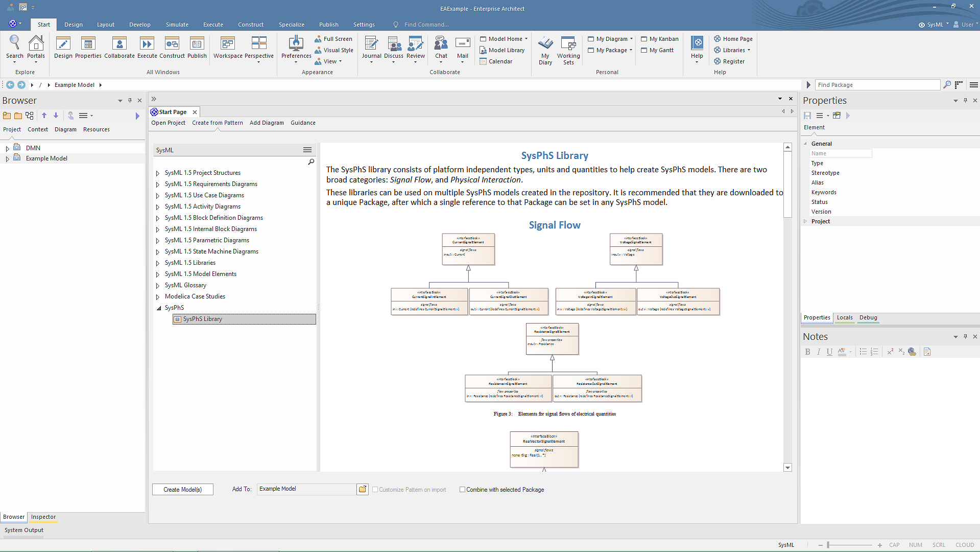Open the Preferences icon in Appearance group
Screen dimensions: 980x552
(296, 43)
